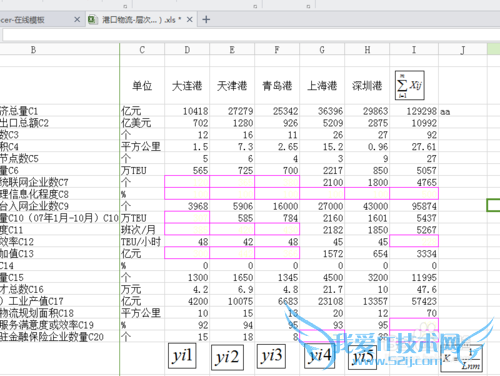This screenshot has height=376, width=500.
Task: Click the 服务满意度或效率C19 row label
Action: coord(47,325)
